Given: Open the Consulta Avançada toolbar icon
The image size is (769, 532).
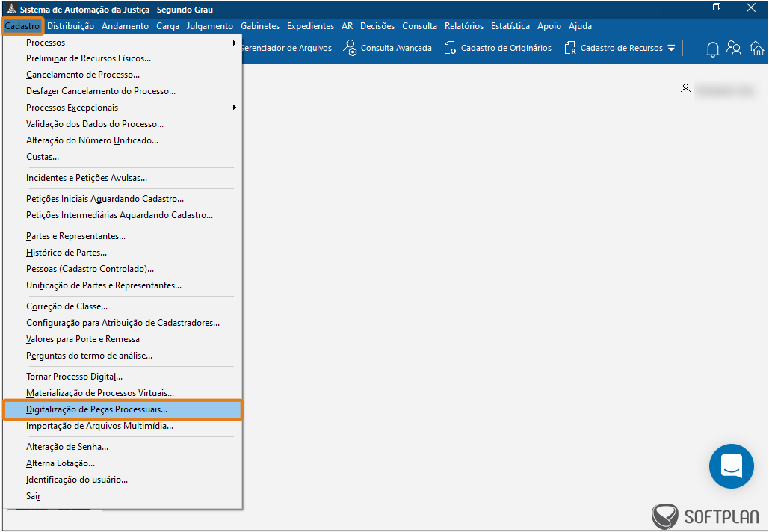Looking at the screenshot, I should 350,48.
